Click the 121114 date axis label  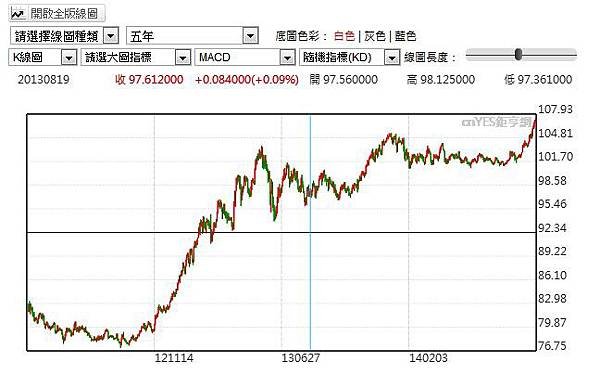point(174,358)
